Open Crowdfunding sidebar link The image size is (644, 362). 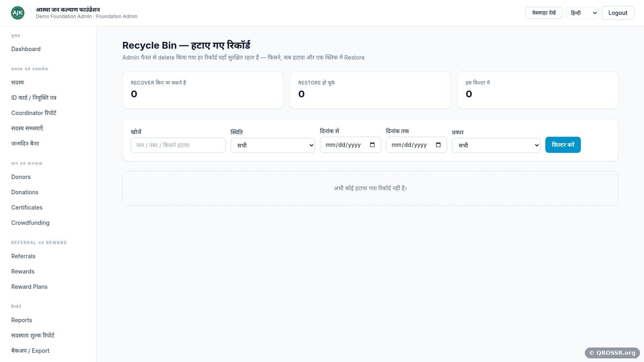[x=31, y=223]
